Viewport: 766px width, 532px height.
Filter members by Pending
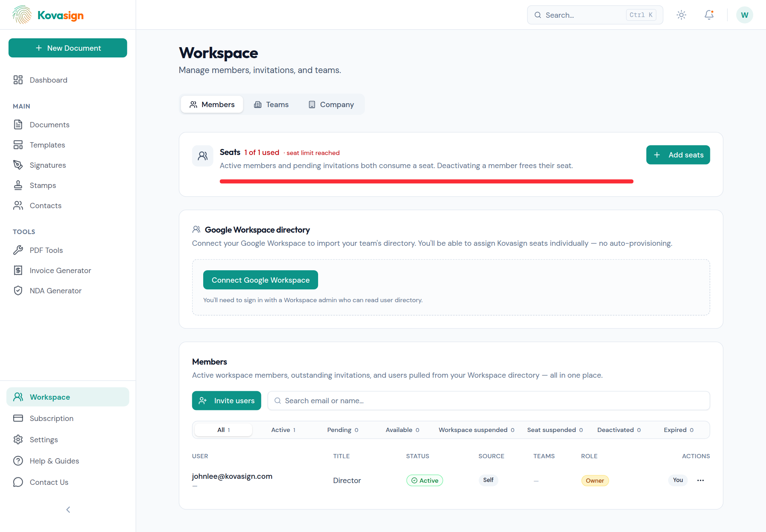343,430
